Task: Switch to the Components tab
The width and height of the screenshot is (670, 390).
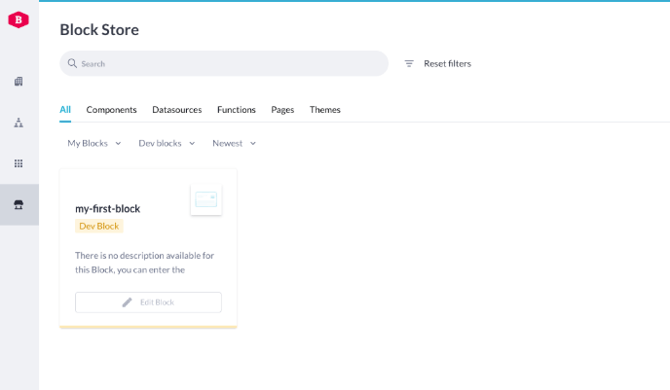Action: coord(112,110)
